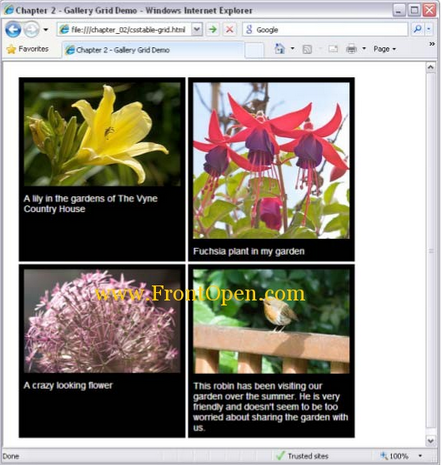Click the 100% zoom level button
Screen dimensions: 441x465
[x=395, y=456]
